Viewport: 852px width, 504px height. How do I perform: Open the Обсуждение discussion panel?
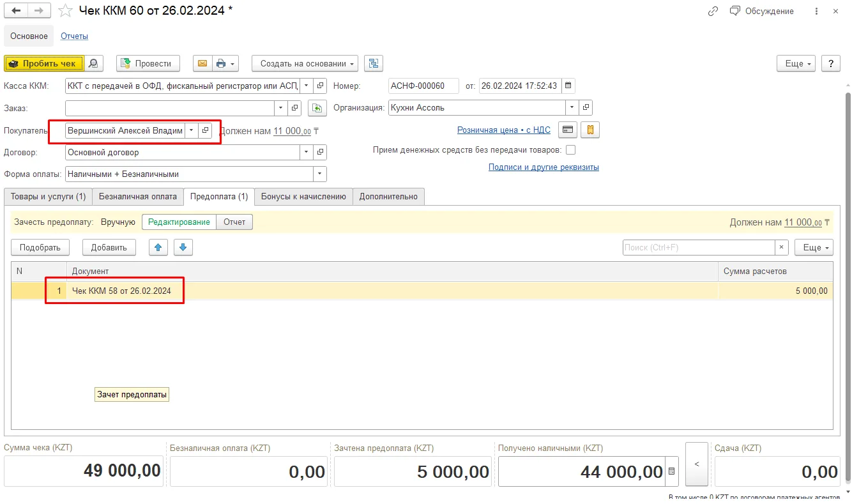tap(762, 11)
